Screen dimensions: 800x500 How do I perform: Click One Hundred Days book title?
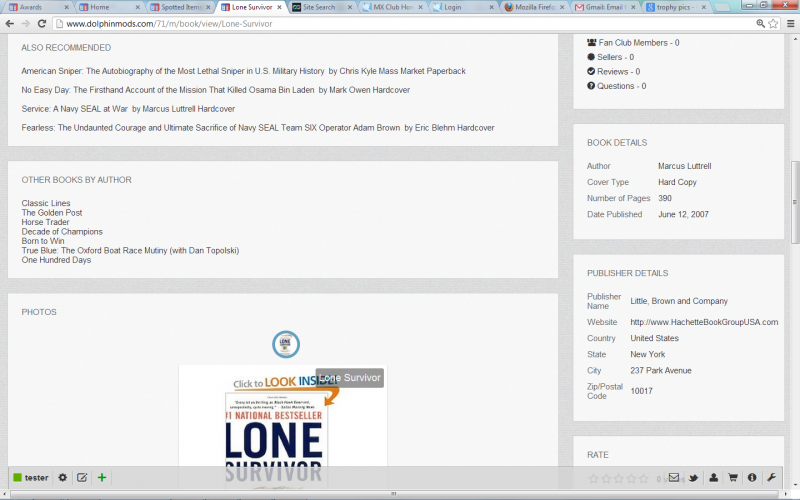coord(56,260)
